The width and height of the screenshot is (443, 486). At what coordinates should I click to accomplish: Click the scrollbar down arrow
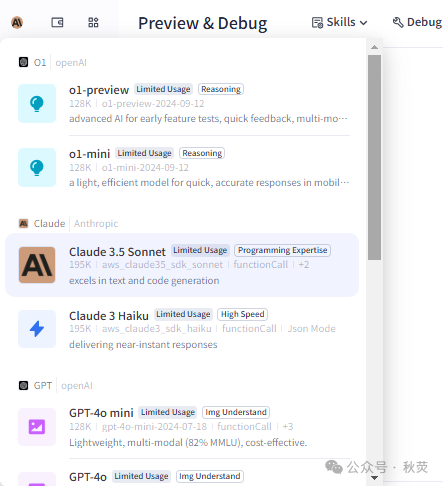(374, 478)
